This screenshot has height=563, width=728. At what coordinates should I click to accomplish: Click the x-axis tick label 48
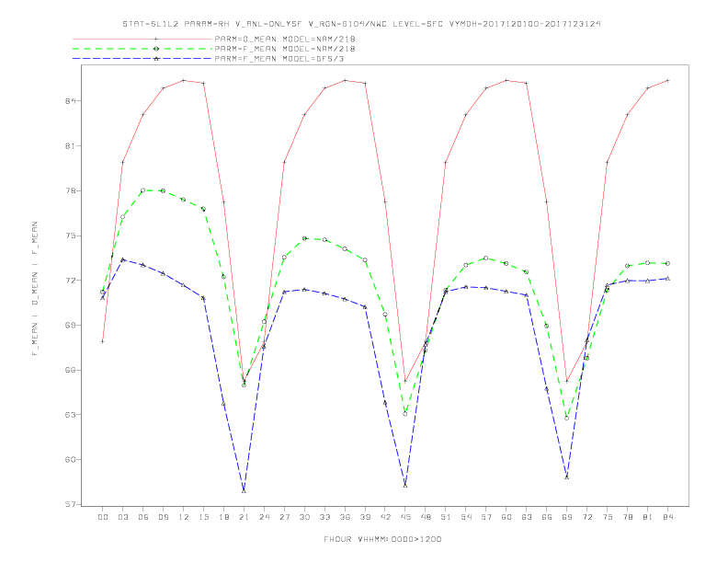pyautogui.click(x=426, y=517)
